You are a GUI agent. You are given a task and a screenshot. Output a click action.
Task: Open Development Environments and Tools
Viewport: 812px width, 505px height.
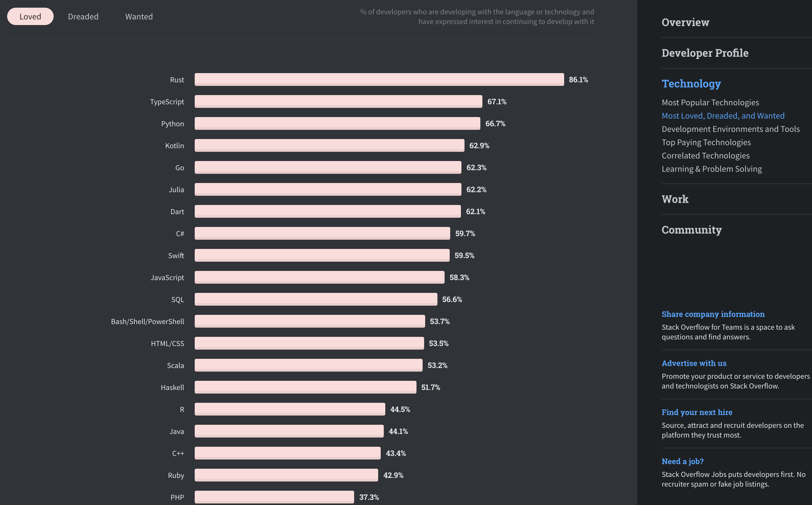pos(730,129)
